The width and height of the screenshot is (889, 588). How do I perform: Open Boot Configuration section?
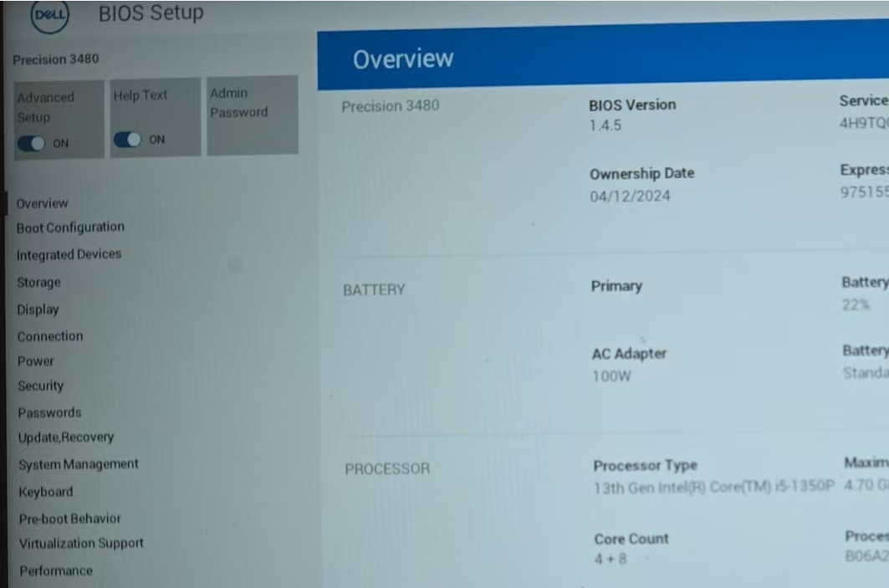(70, 228)
